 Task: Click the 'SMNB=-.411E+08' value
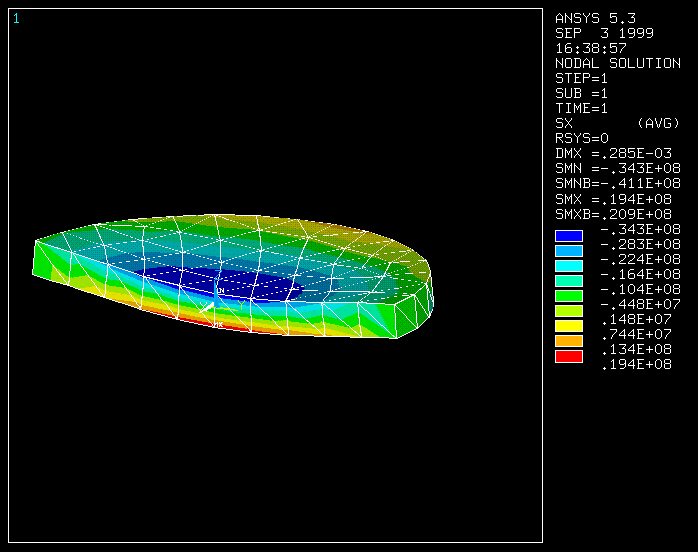click(x=618, y=183)
